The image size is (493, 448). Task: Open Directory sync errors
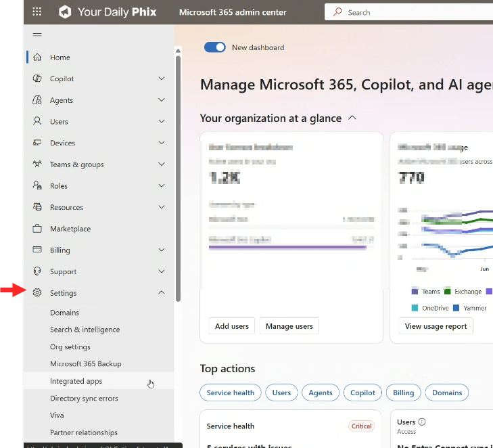click(84, 399)
